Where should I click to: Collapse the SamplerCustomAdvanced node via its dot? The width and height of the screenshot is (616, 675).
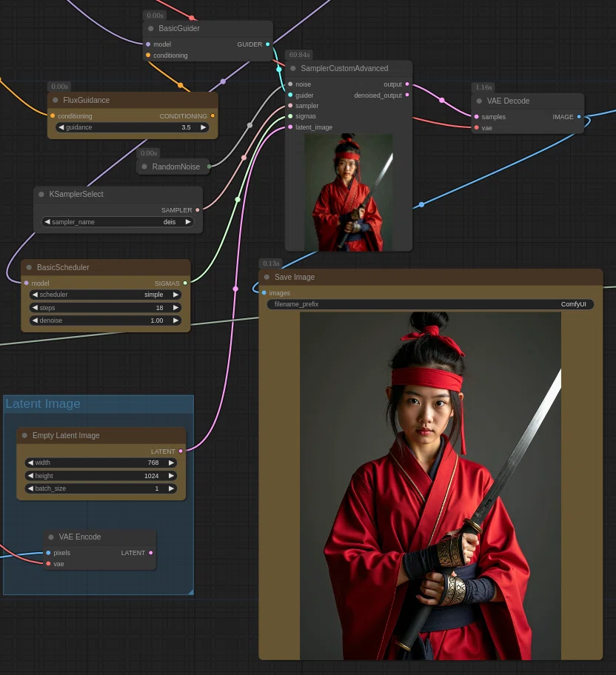pyautogui.click(x=293, y=68)
